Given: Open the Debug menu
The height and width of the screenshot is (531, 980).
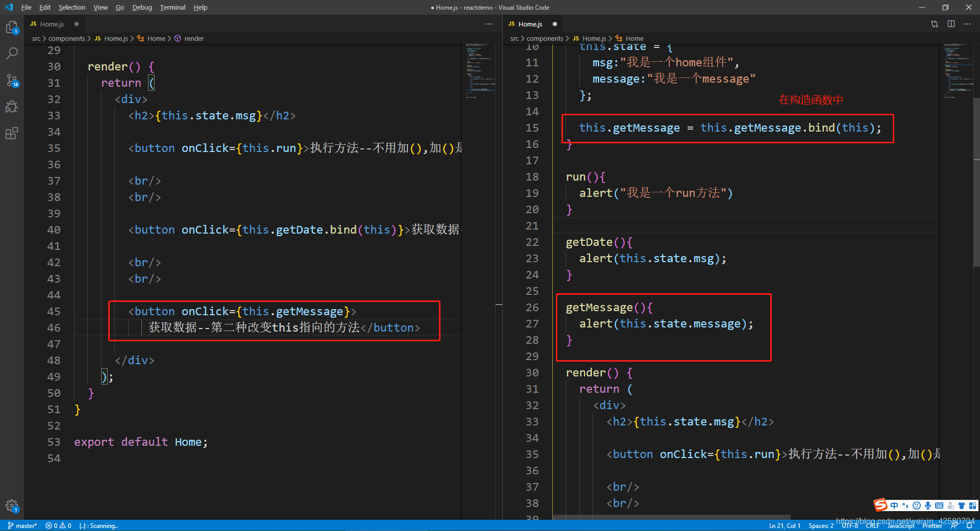Looking at the screenshot, I should pyautogui.click(x=142, y=7).
